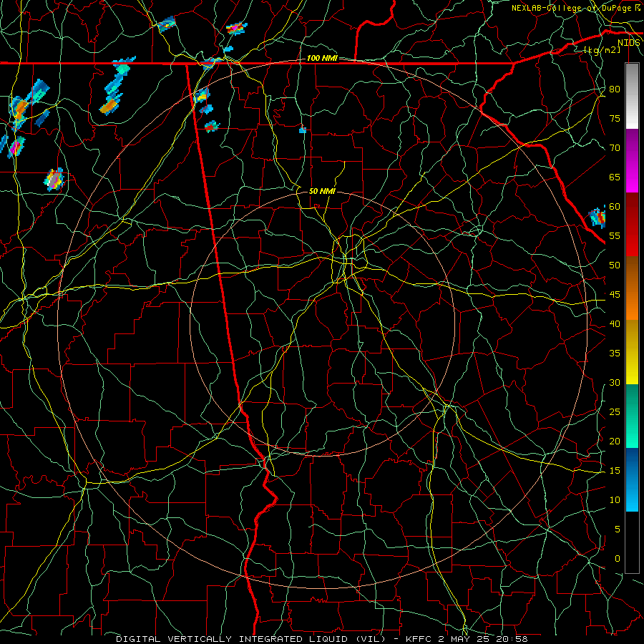Image resolution: width=644 pixels, height=644 pixels.
Task: Click the 10 value on the scale
Action: (615, 500)
